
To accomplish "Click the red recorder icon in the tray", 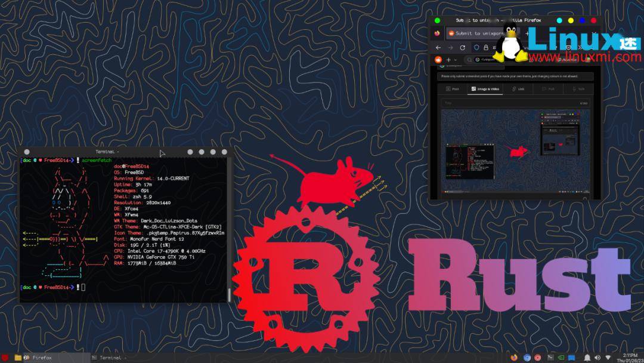I will (538, 358).
